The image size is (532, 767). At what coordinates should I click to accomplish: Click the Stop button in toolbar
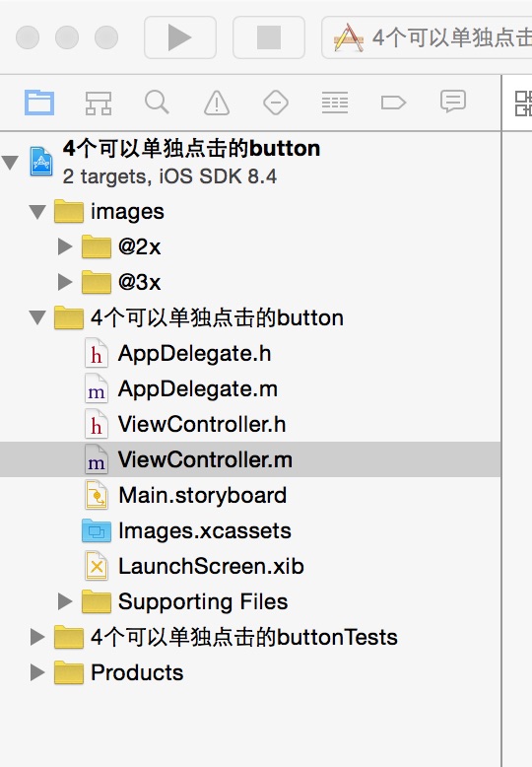[269, 37]
